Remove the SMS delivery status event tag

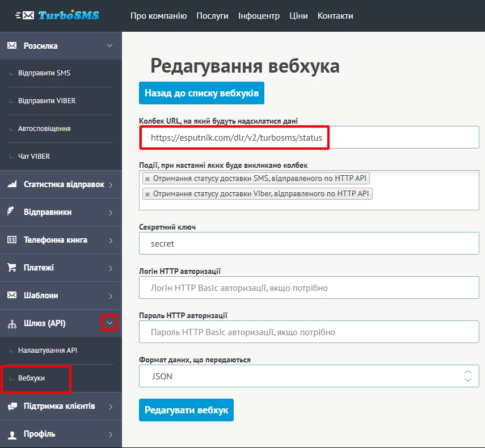pos(147,179)
